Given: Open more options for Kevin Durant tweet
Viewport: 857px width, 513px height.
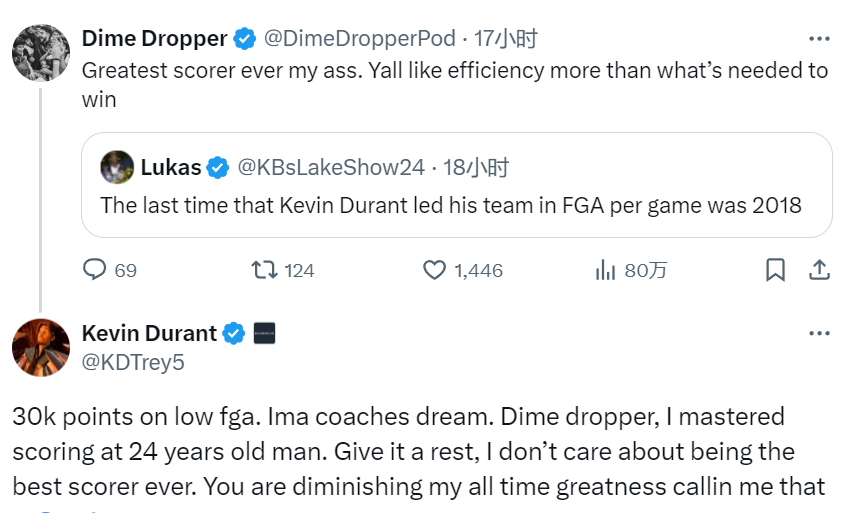Looking at the screenshot, I should click(819, 333).
